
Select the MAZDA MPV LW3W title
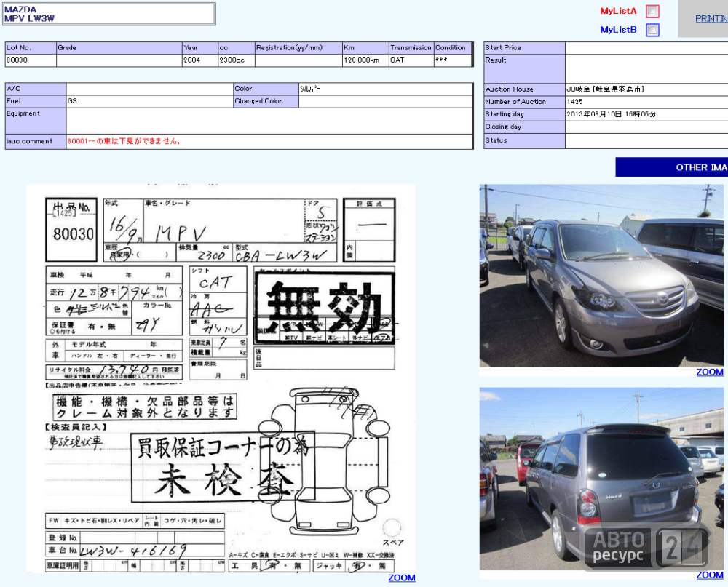[109, 14]
